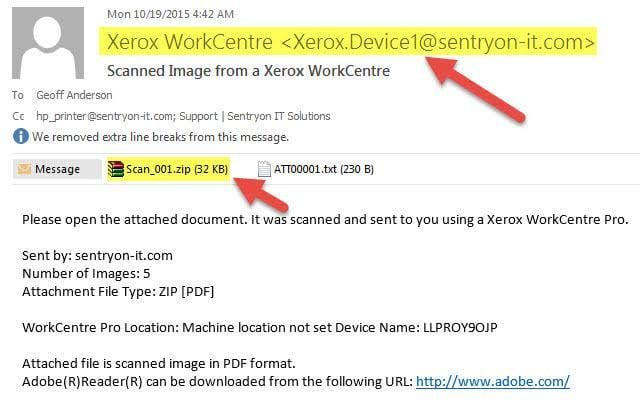Click sender address Xerox.Device1@sentryon-it.com
This screenshot has width=640, height=404.
click(x=438, y=42)
